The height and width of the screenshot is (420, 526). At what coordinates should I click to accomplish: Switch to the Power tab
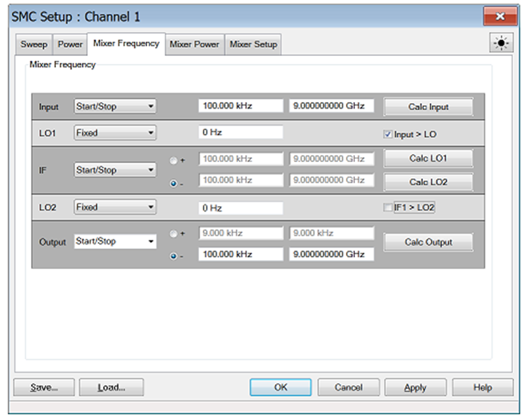tap(70, 44)
